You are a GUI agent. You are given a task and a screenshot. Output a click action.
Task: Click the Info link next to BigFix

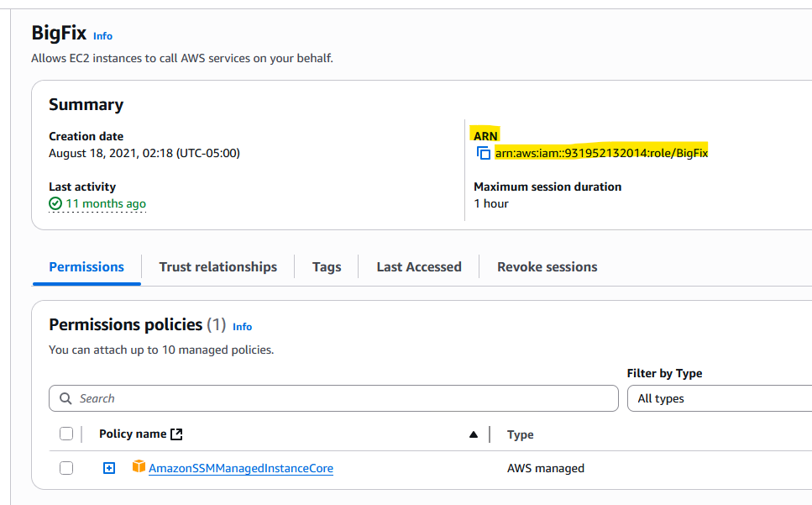point(102,36)
